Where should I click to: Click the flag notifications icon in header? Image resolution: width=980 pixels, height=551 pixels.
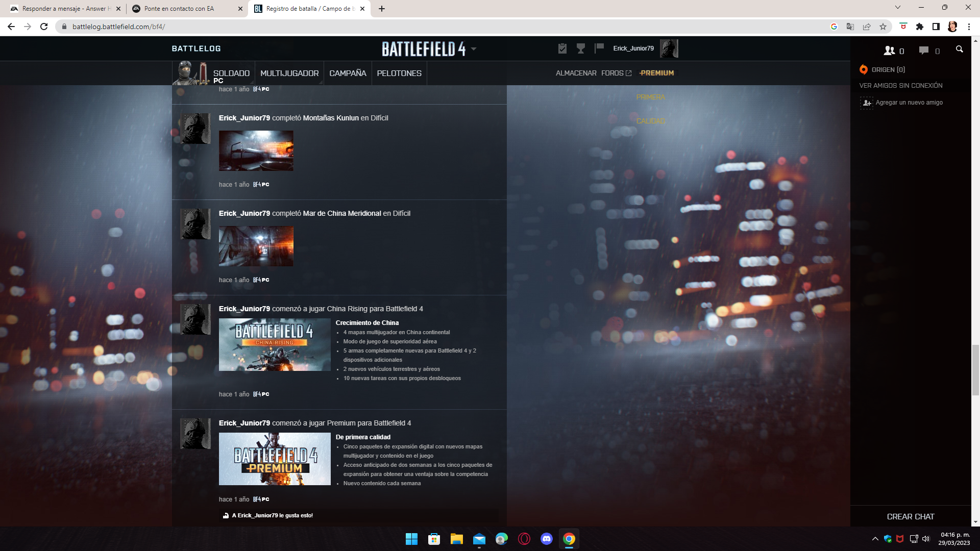tap(599, 48)
